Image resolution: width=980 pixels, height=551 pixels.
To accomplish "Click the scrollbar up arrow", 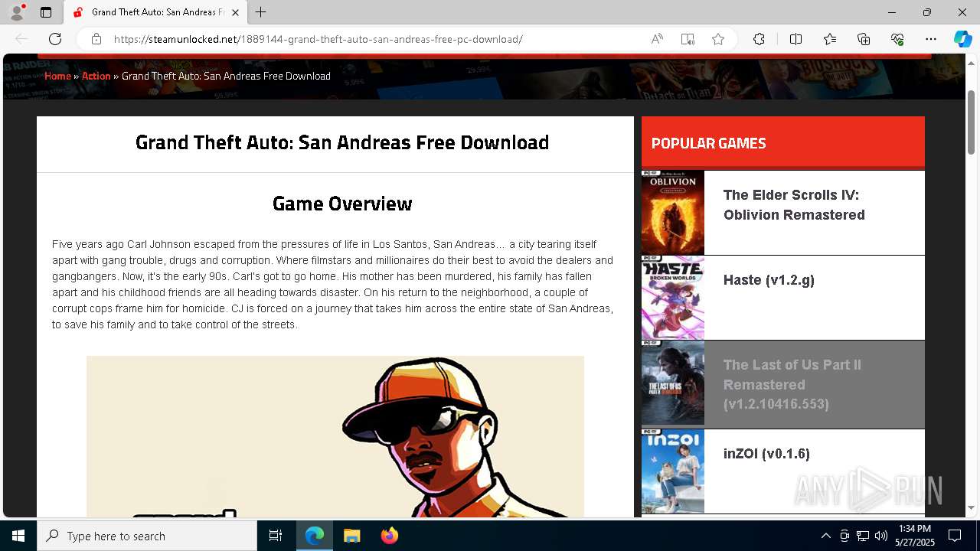I will 972,61.
